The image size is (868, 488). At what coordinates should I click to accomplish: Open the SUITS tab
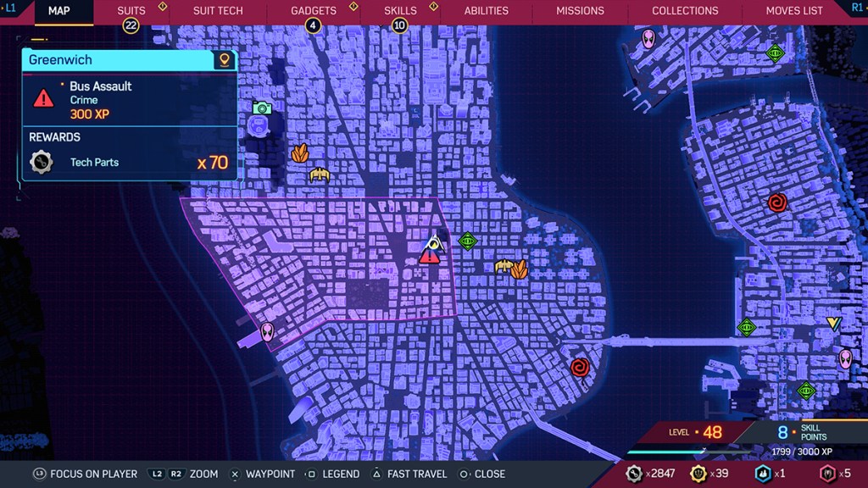tap(131, 10)
